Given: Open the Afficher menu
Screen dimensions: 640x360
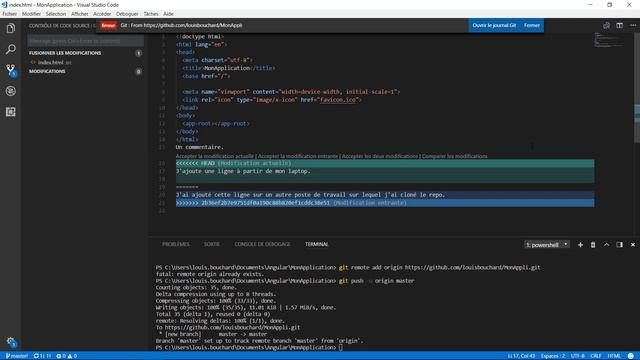Looking at the screenshot, I should (80, 14).
